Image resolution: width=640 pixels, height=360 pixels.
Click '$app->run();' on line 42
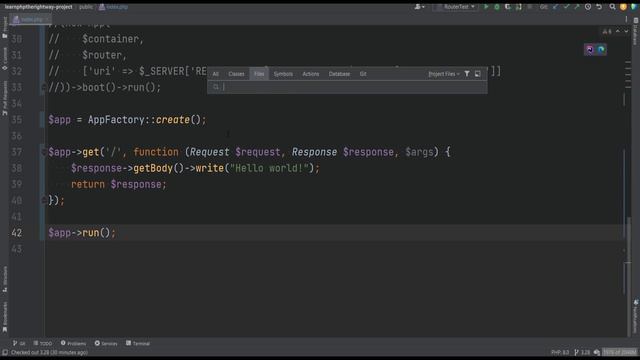pyautogui.click(x=82, y=233)
